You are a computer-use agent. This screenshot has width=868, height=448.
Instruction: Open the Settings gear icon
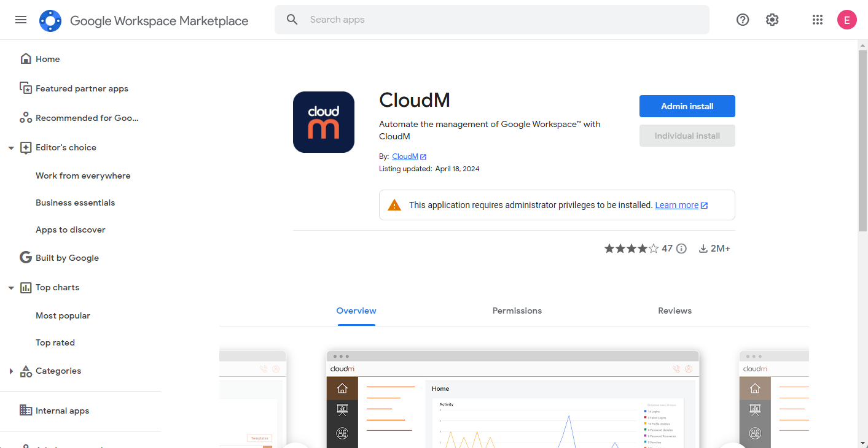(772, 20)
